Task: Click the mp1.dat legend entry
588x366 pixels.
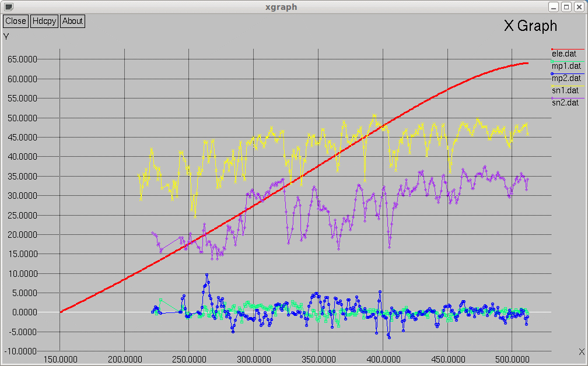Action: 566,66
